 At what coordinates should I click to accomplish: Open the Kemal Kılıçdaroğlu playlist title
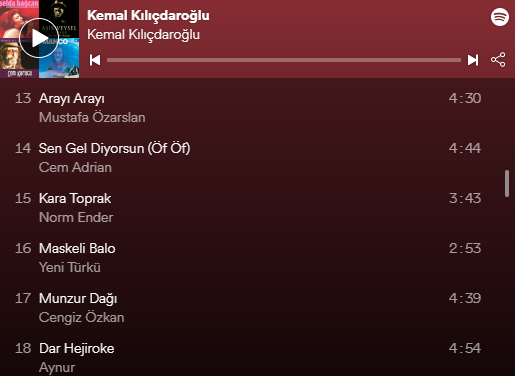click(148, 15)
